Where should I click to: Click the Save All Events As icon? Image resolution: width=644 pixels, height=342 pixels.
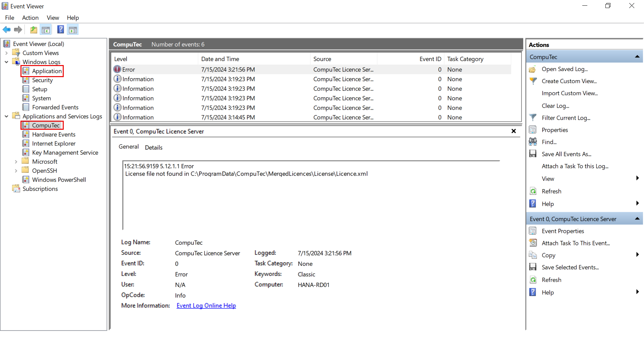(533, 154)
